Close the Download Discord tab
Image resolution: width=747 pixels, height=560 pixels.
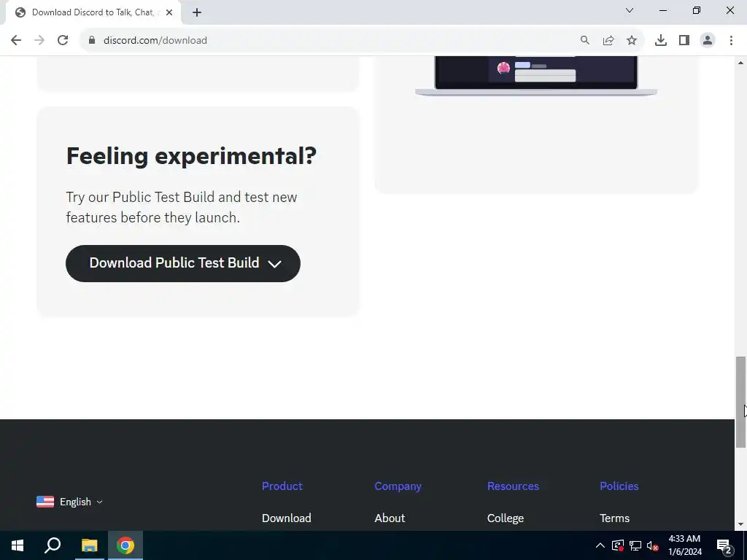pyautogui.click(x=169, y=12)
